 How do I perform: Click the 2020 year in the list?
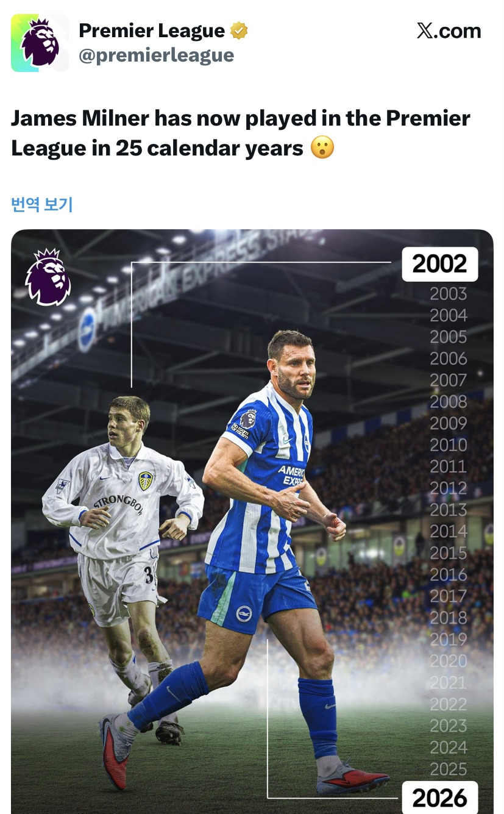[x=449, y=661]
